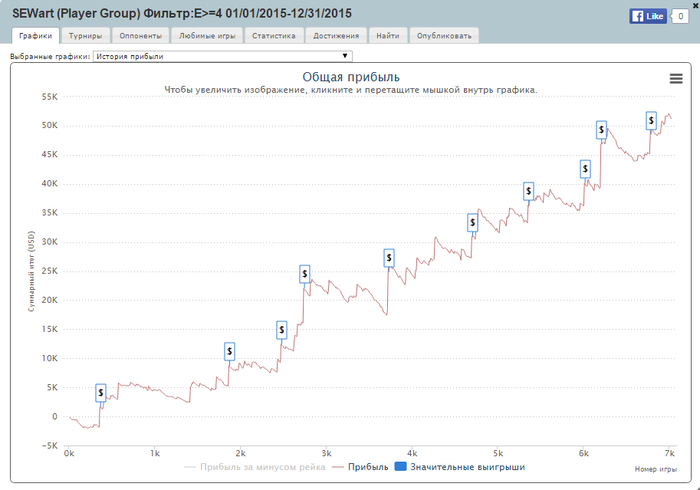This screenshot has width=700, height=490.
Task: Click dollar win marker just before 2k games
Action: 229,352
